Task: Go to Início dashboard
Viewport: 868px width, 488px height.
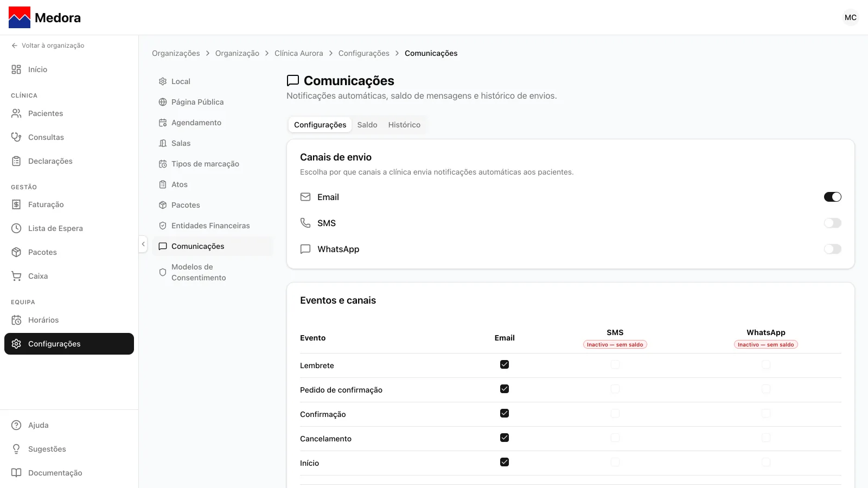Action: [69, 69]
